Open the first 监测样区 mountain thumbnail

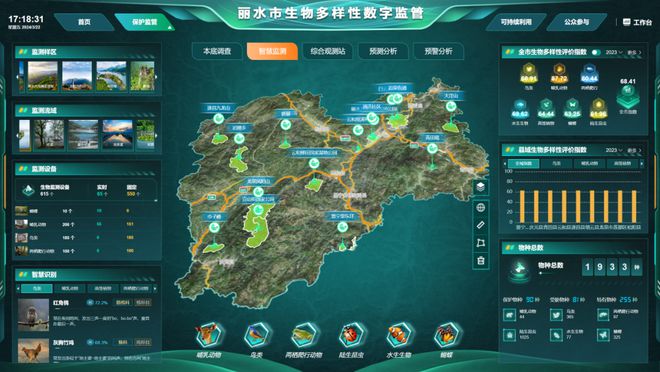point(43,76)
